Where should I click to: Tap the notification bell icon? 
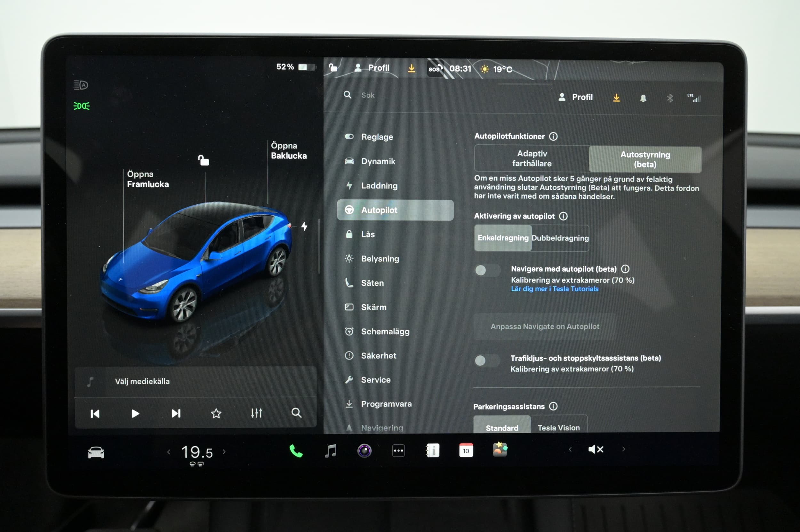(x=643, y=99)
